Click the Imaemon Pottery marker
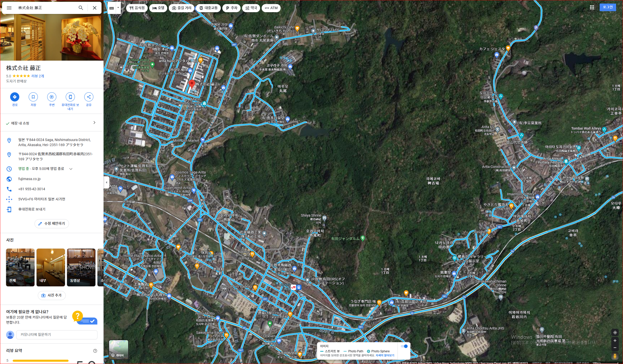This screenshot has width=623, height=364. point(537,197)
